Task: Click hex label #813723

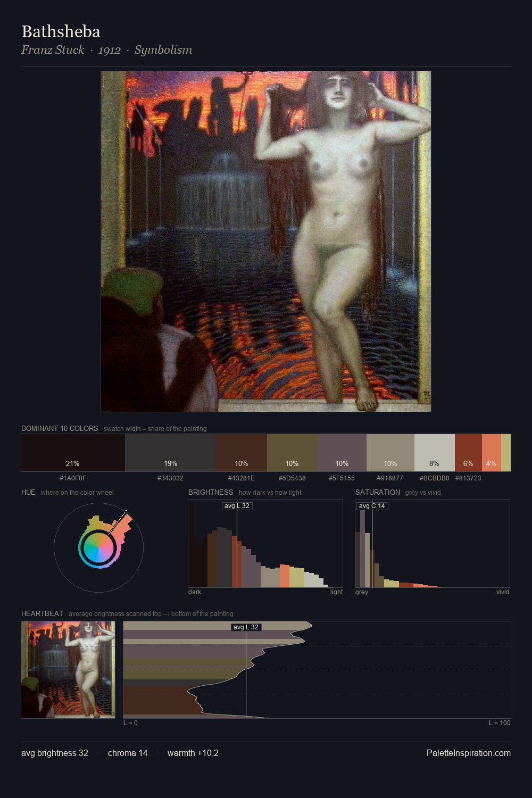Action: coord(468,478)
